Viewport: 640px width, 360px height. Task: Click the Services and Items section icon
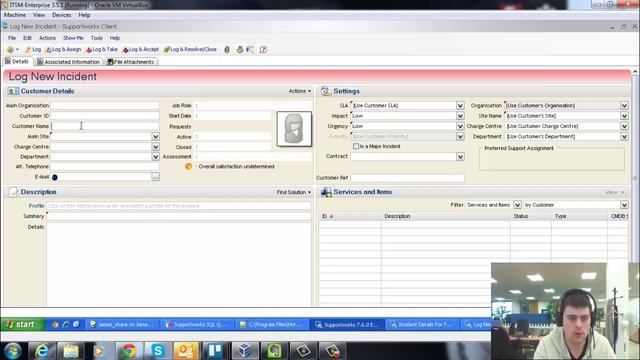(326, 192)
